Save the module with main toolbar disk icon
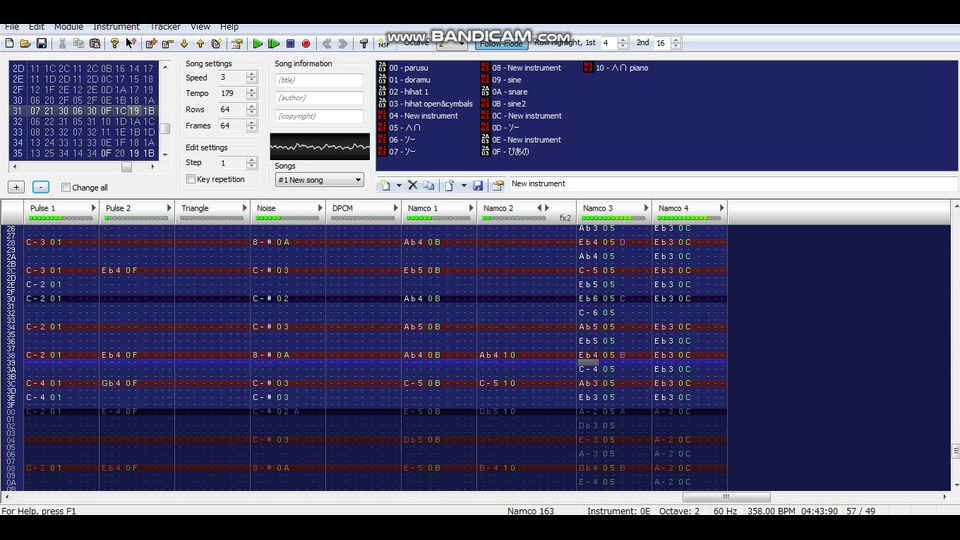 (41, 43)
